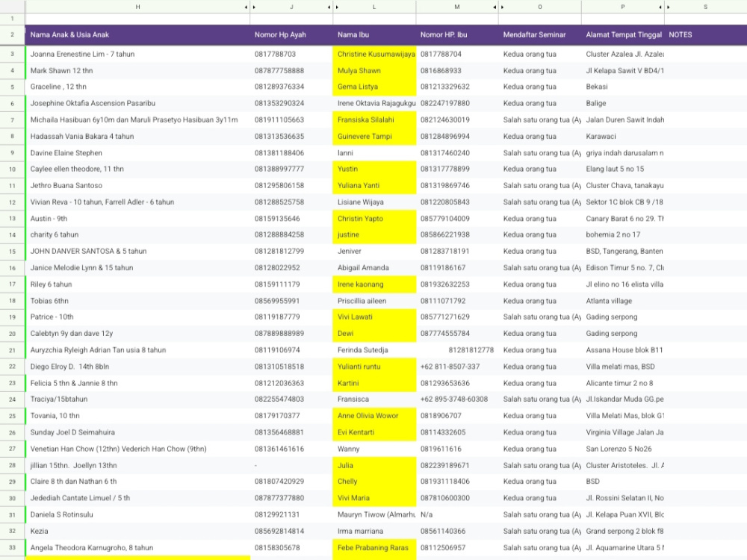Select column H header
This screenshot has height=560, width=747.
point(137,7)
